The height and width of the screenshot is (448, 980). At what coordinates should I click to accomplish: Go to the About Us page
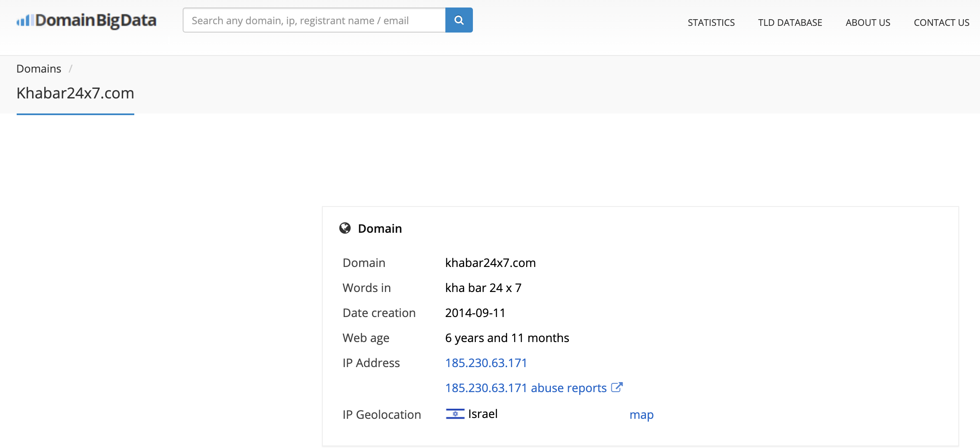point(868,23)
